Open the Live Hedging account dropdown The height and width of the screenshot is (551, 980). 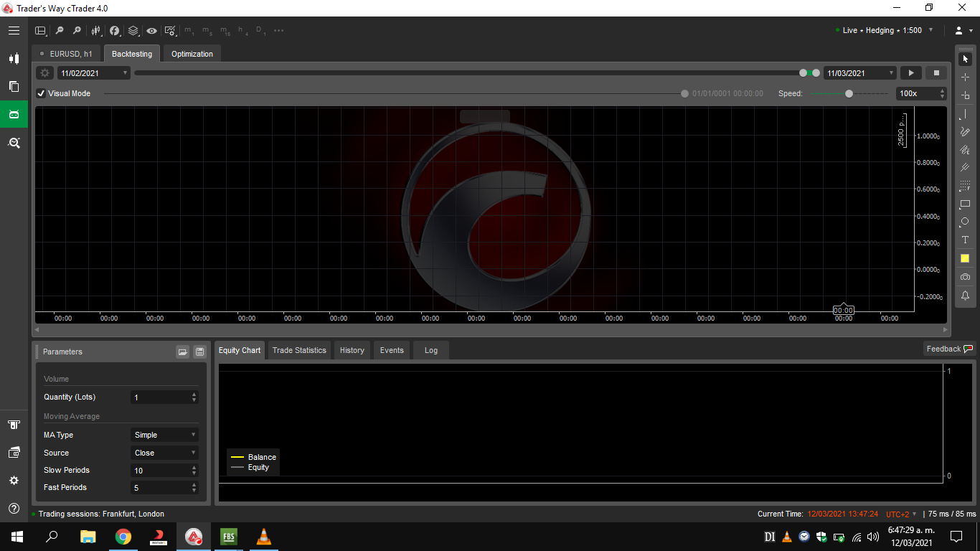point(885,30)
